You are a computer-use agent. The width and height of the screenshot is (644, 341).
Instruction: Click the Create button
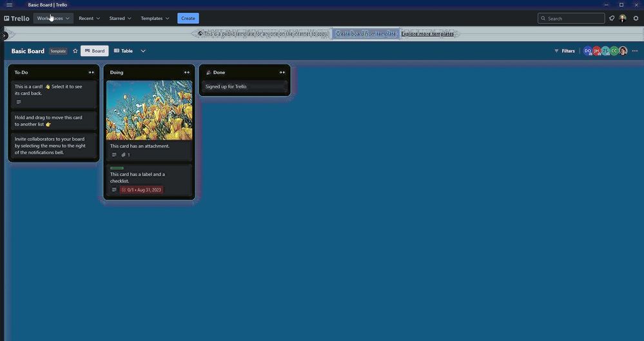[x=188, y=19]
